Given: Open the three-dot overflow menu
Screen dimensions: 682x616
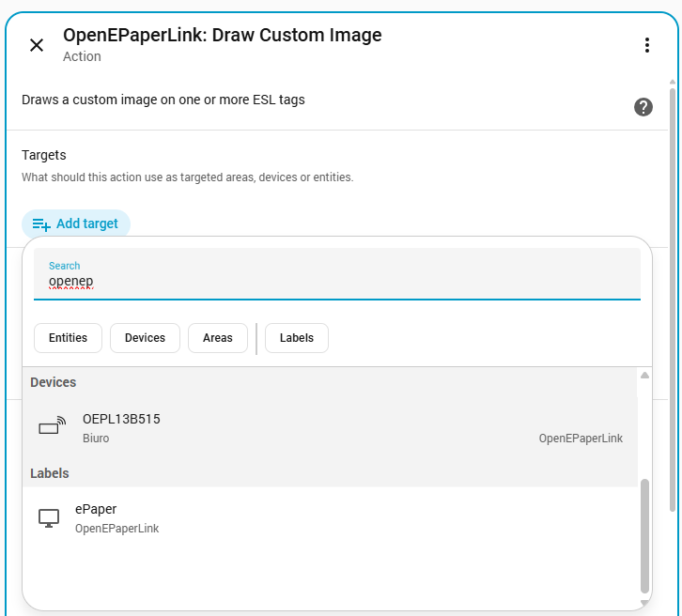Looking at the screenshot, I should pos(646,45).
